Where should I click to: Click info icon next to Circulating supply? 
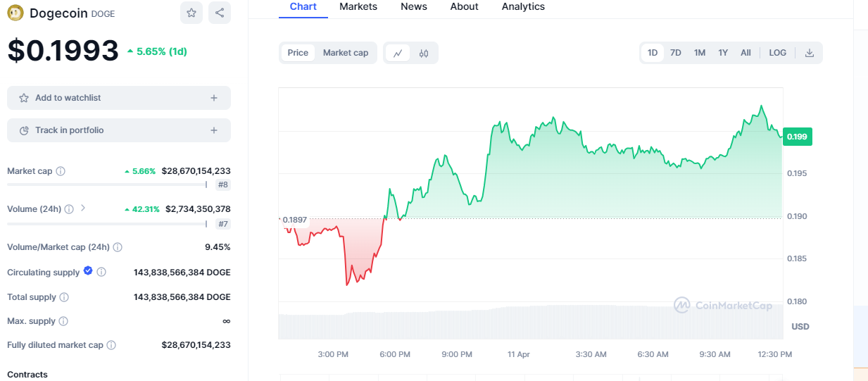pos(101,272)
